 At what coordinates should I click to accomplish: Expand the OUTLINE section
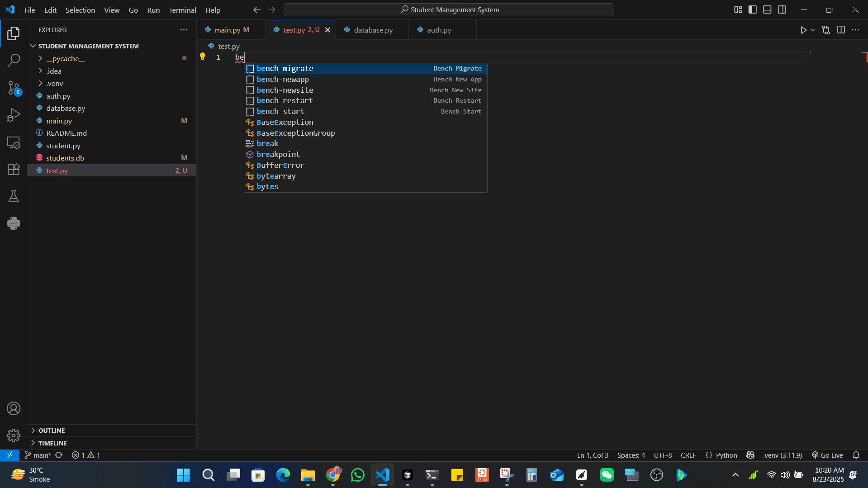52,430
